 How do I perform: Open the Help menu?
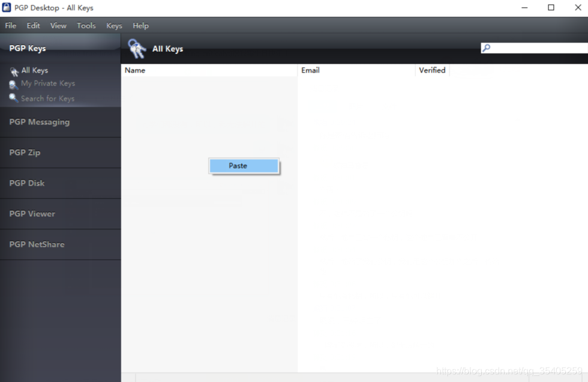[x=140, y=25]
